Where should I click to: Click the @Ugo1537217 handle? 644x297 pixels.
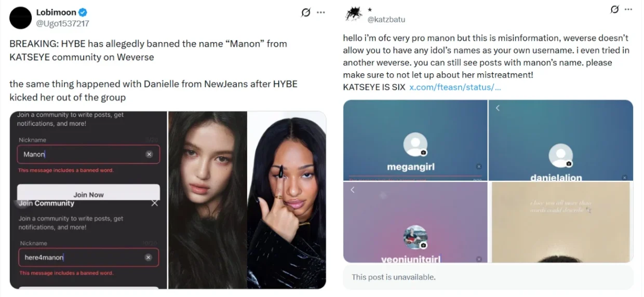point(62,23)
